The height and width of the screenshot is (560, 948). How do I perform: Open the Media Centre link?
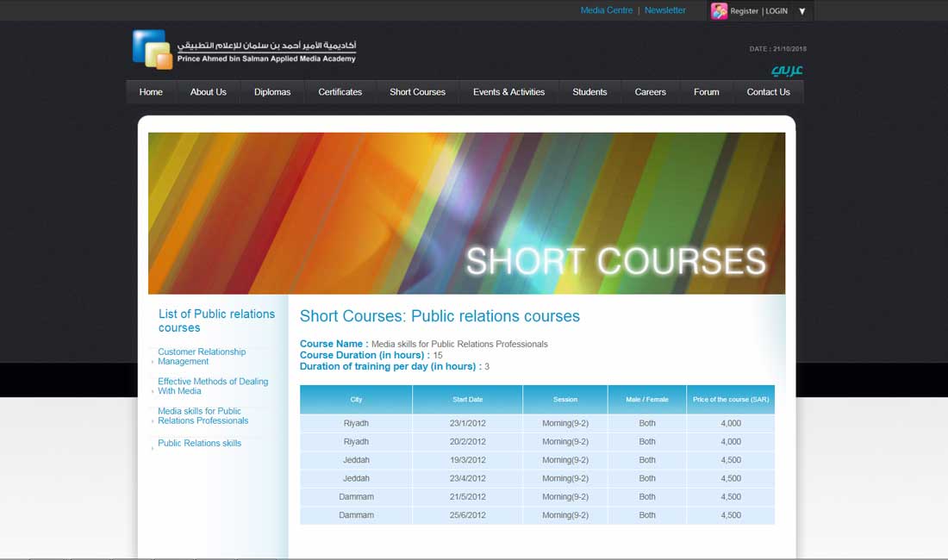pyautogui.click(x=606, y=10)
